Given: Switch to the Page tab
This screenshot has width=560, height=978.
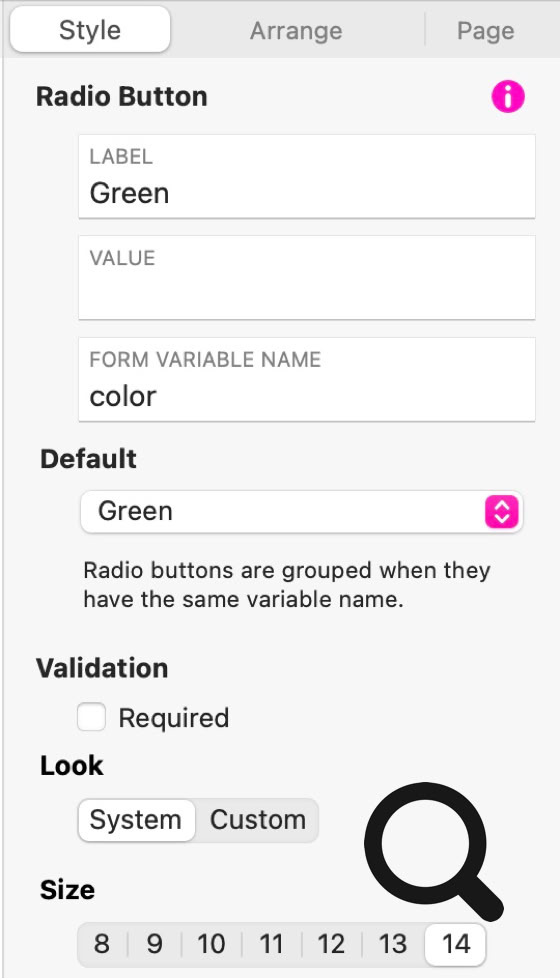Looking at the screenshot, I should tap(486, 31).
